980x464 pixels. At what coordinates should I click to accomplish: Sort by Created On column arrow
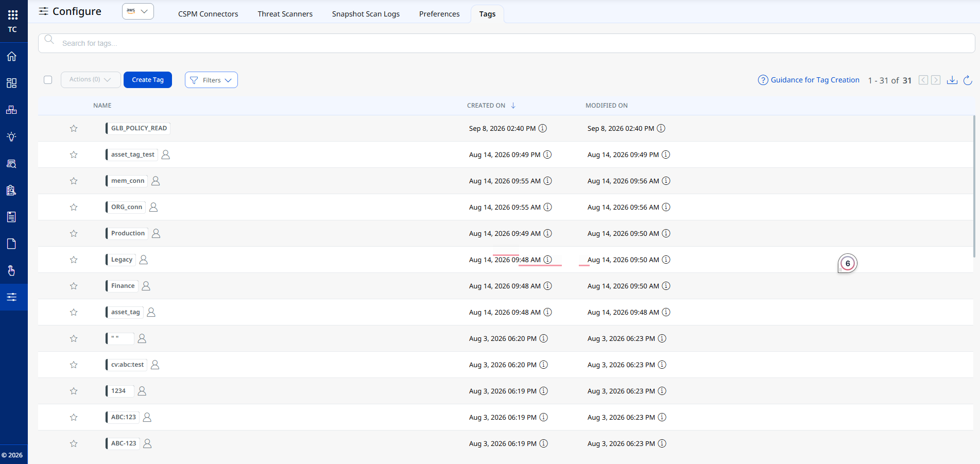(513, 106)
